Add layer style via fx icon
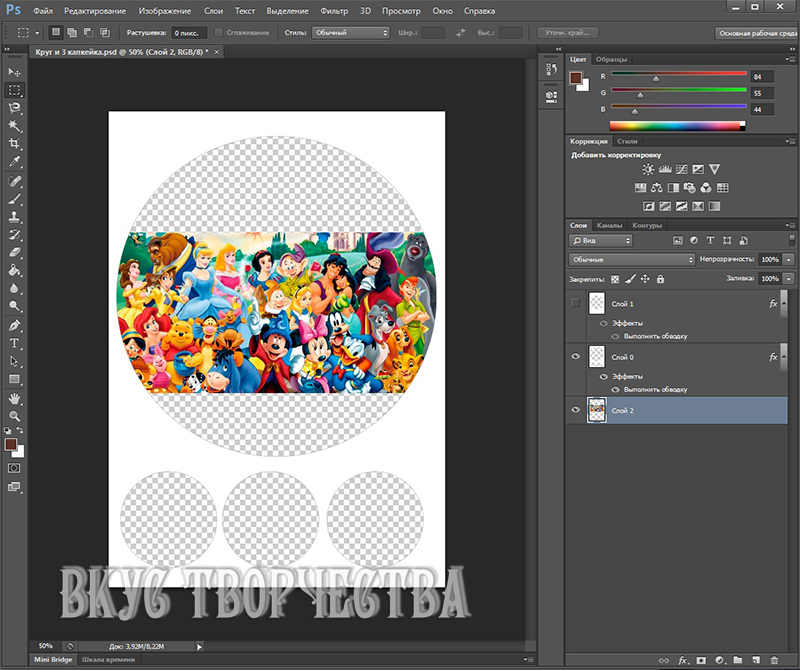The height and width of the screenshot is (670, 800). click(683, 660)
